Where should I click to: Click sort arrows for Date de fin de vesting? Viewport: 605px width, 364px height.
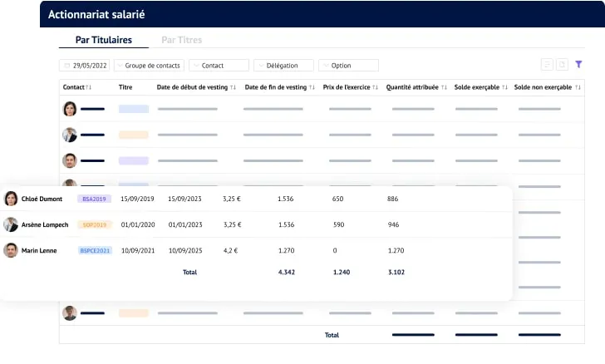pyautogui.click(x=312, y=87)
